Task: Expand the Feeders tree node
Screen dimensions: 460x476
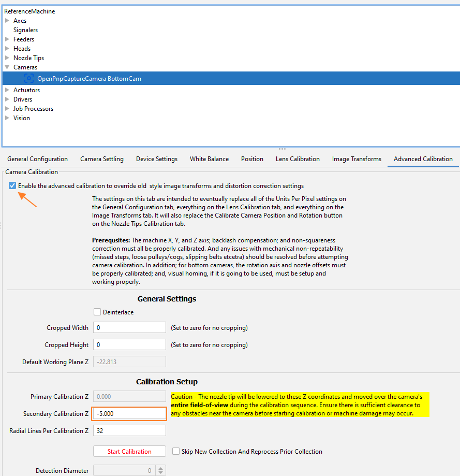Action: click(7, 39)
